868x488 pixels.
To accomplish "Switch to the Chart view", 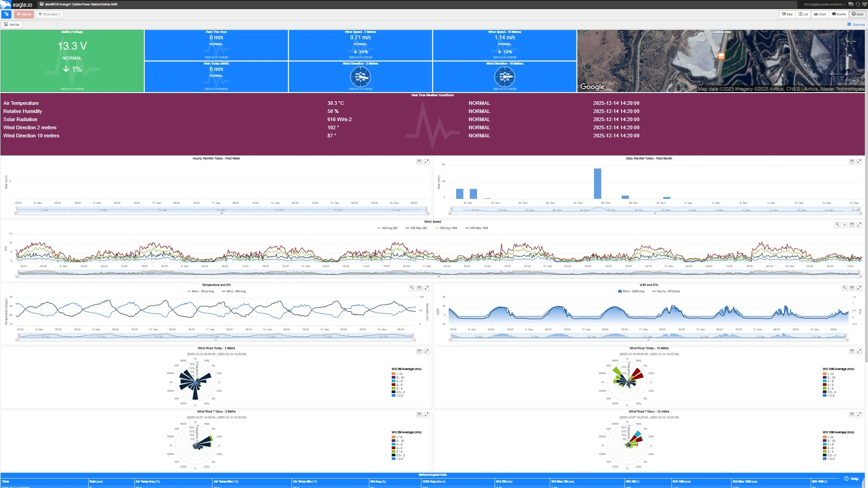I will pyautogui.click(x=820, y=14).
